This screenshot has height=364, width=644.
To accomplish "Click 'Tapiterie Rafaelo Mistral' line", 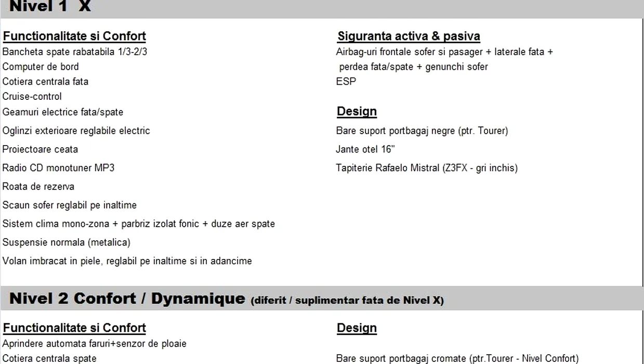I will pyautogui.click(x=427, y=168).
